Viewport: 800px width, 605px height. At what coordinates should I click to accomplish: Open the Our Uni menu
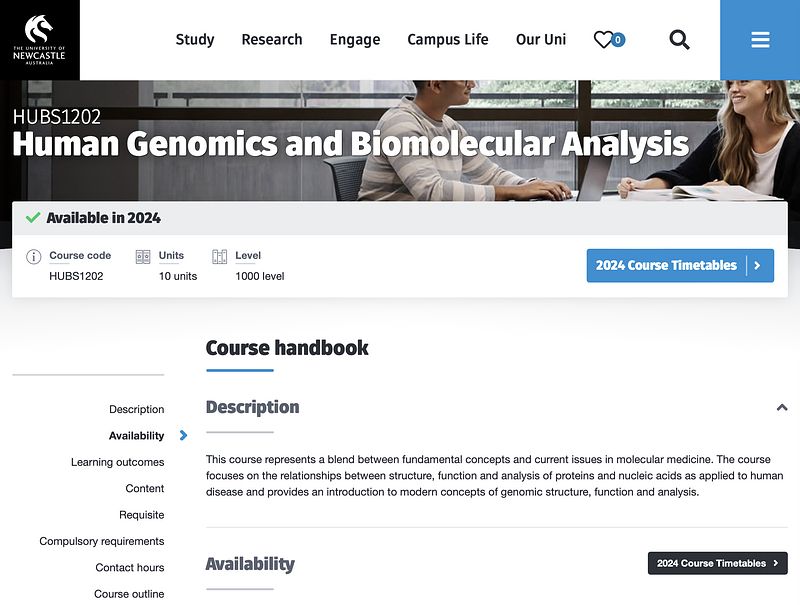coord(541,40)
